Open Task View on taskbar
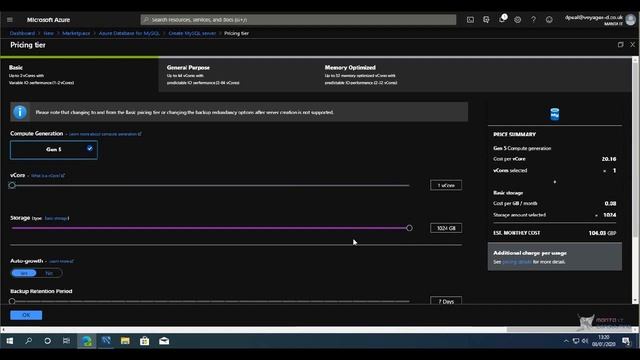The height and width of the screenshot is (360, 640). point(66,341)
